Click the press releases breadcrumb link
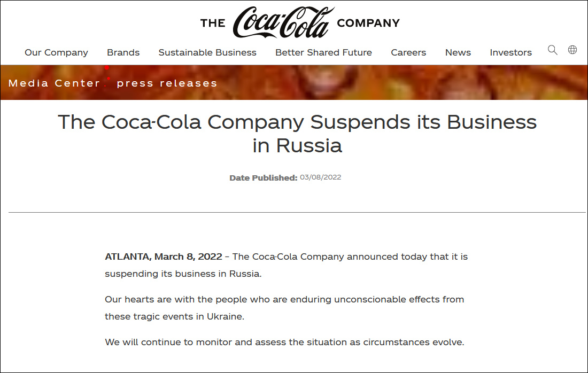This screenshot has width=588, height=373. pyautogui.click(x=167, y=83)
